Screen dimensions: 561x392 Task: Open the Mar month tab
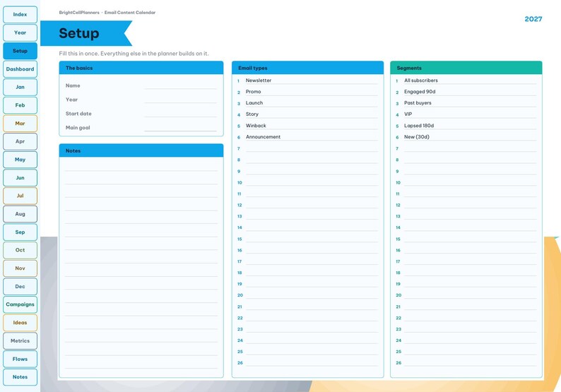[20, 124]
